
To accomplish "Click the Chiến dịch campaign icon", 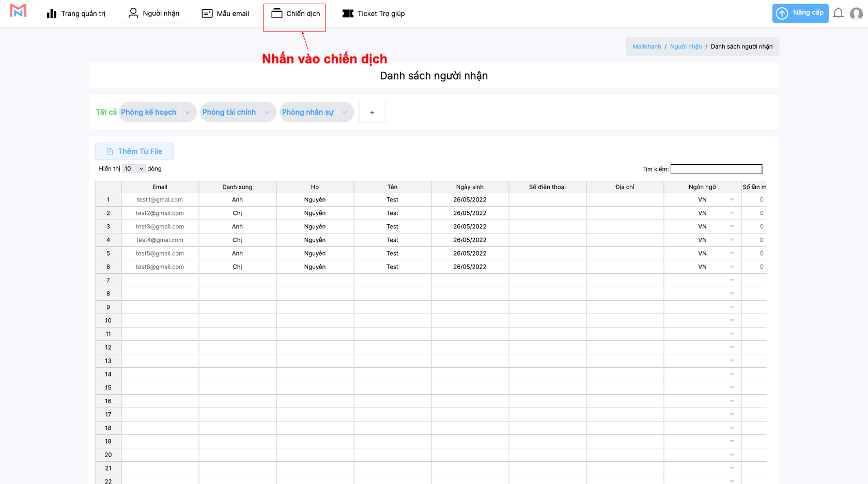I will 277,13.
